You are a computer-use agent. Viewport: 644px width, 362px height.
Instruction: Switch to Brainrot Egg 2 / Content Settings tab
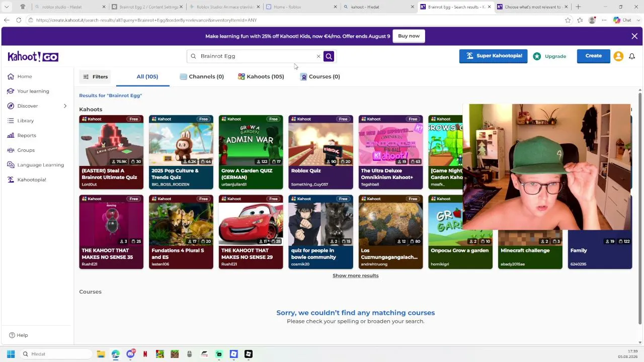click(146, 7)
